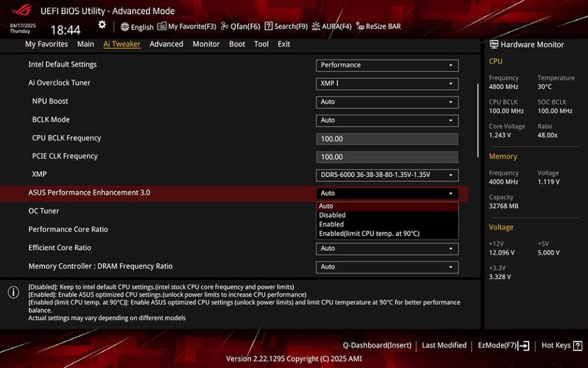588x368 pixels.
Task: Select the Efficient Core Ratio label
Action: pyautogui.click(x=59, y=248)
